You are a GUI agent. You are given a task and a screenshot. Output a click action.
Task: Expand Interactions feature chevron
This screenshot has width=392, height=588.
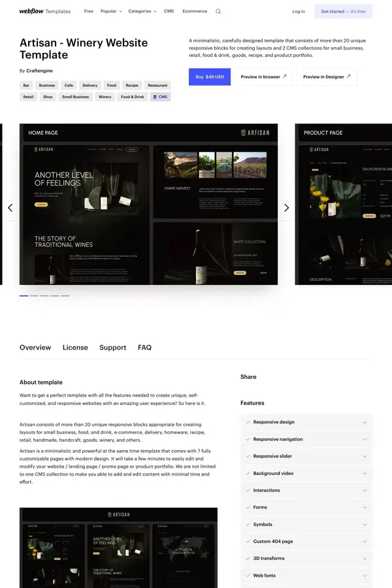pyautogui.click(x=365, y=491)
